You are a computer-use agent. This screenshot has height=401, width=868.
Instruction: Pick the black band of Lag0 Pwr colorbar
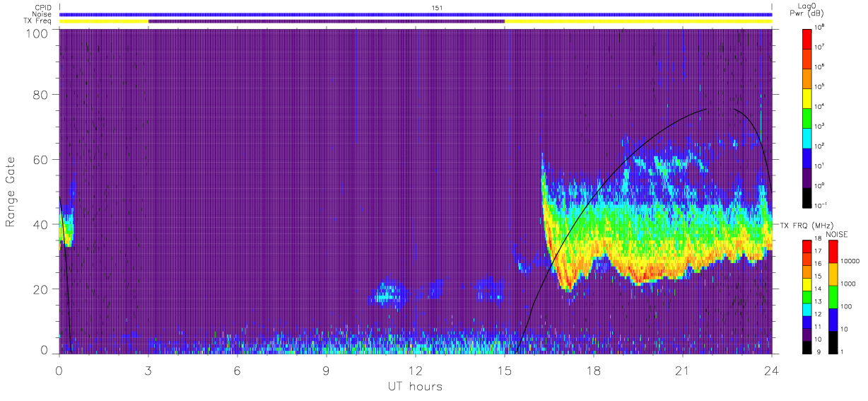[808, 197]
